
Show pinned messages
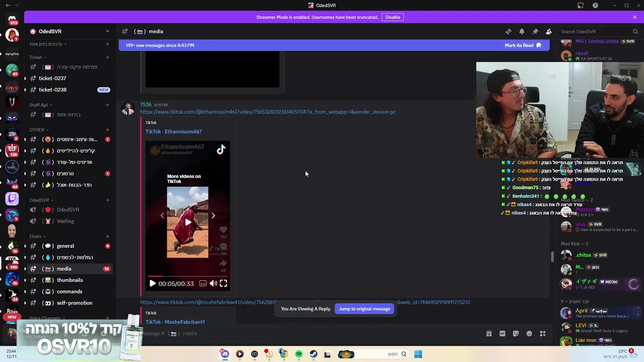pyautogui.click(x=535, y=31)
